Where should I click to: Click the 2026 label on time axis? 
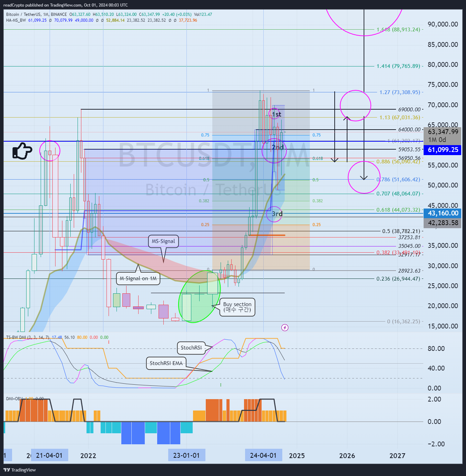(x=347, y=456)
